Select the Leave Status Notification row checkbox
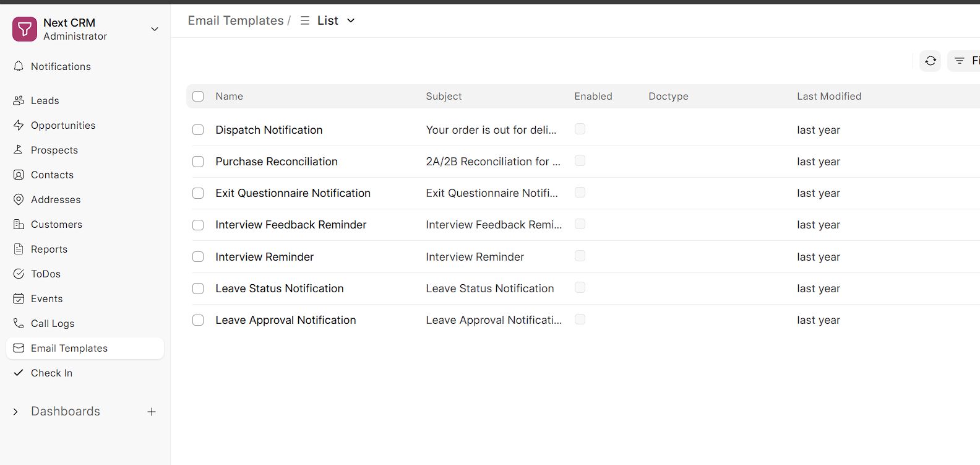The image size is (980, 465). click(x=198, y=289)
